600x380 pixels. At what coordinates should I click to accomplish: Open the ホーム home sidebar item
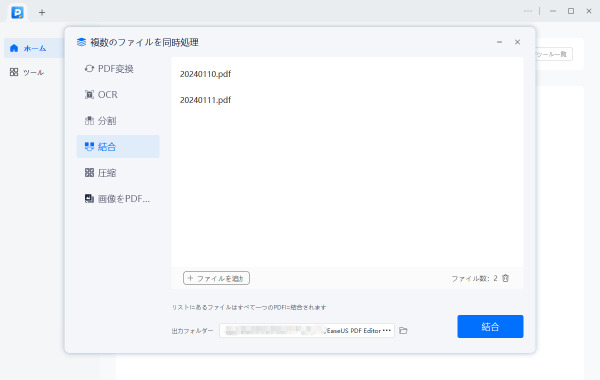pos(34,48)
